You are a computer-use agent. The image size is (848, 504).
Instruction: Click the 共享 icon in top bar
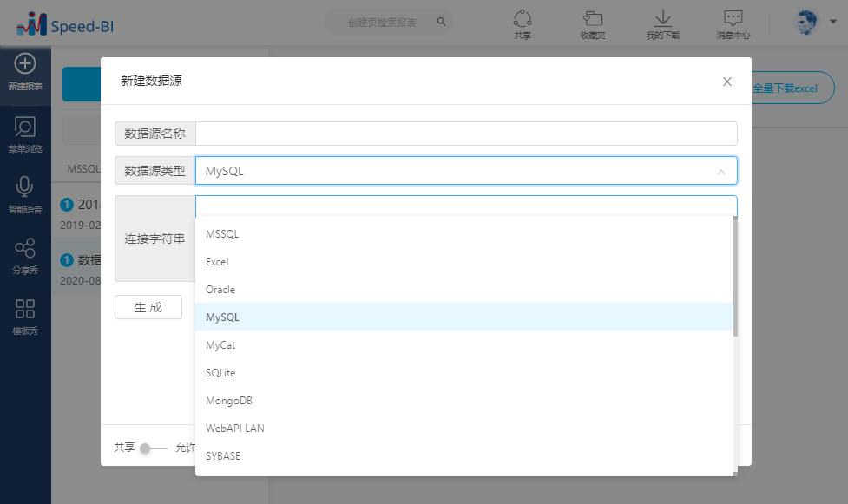(522, 19)
